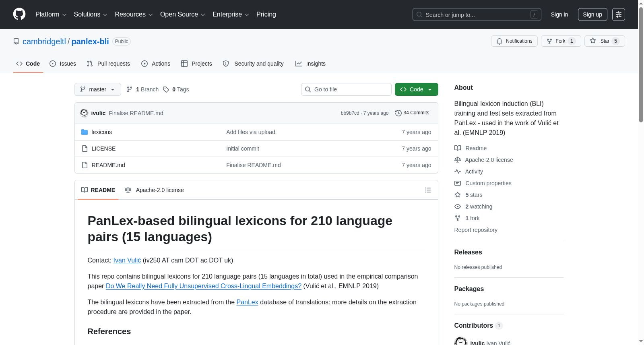Switch to the Actions tab

(x=156, y=64)
